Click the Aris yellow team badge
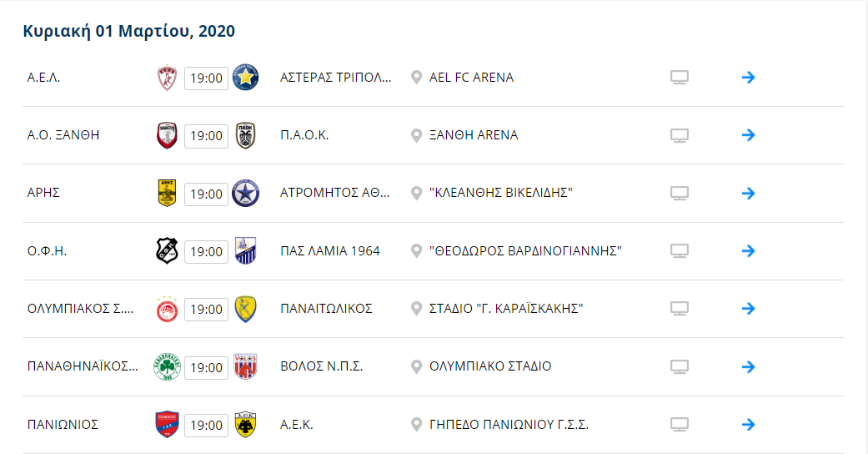The height and width of the screenshot is (454, 868). pyautogui.click(x=167, y=193)
